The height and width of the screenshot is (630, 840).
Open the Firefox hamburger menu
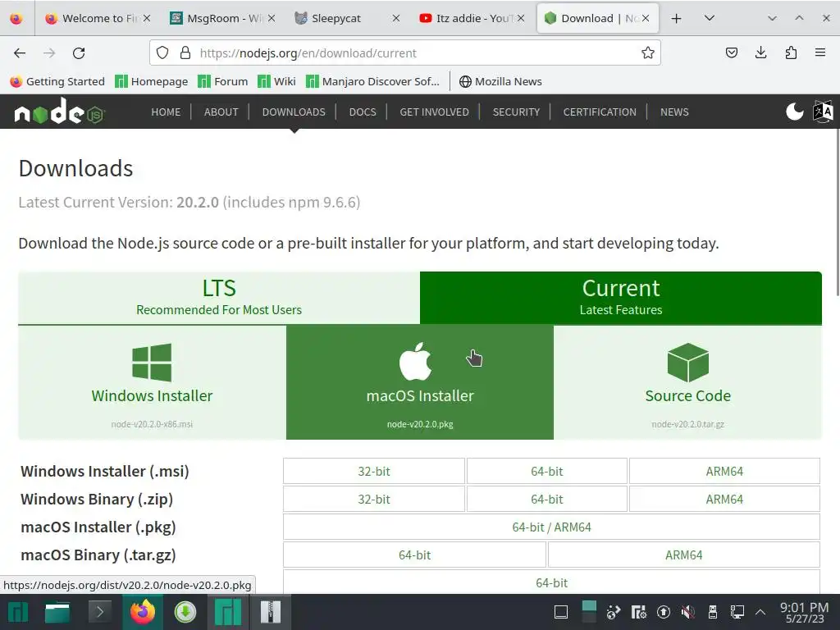coord(819,52)
